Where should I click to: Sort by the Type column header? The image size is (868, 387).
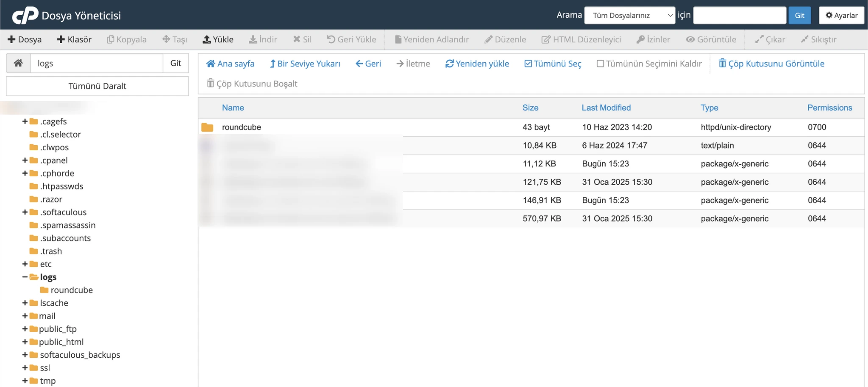click(x=709, y=108)
